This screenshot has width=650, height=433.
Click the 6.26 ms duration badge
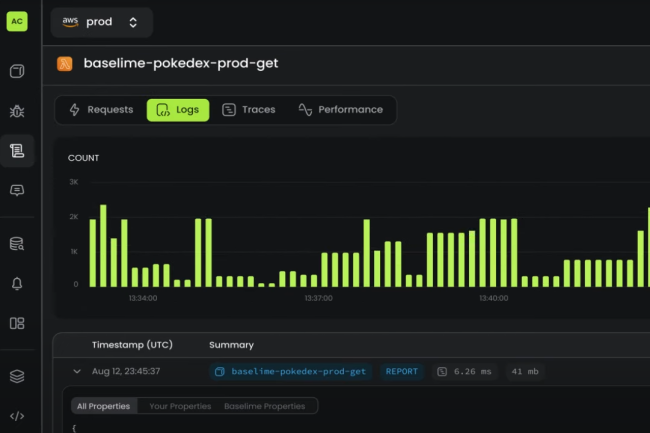pyautogui.click(x=465, y=372)
